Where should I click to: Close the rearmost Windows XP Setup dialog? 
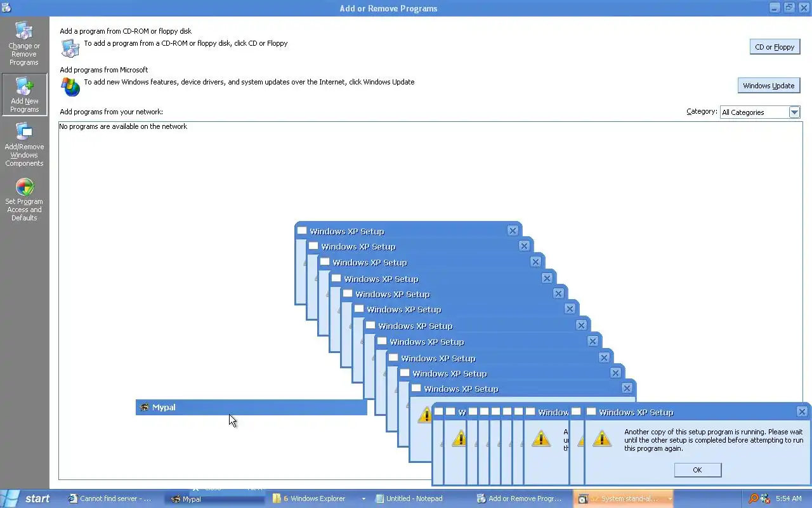(x=513, y=231)
